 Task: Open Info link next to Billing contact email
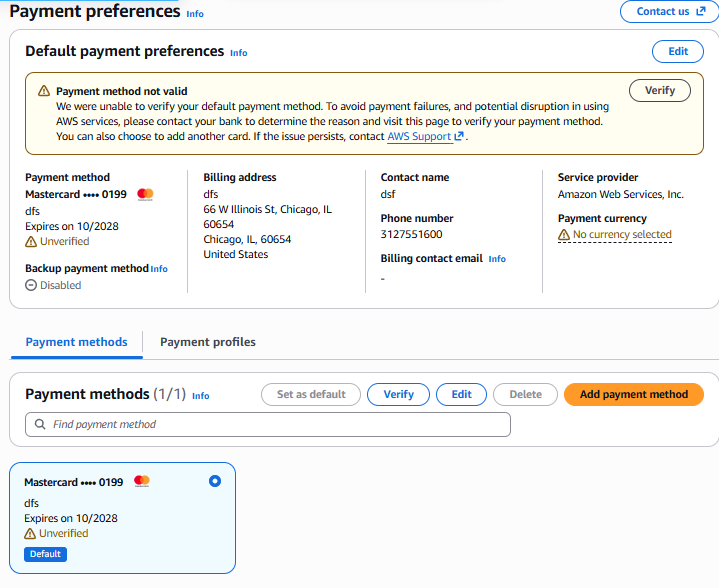point(497,259)
